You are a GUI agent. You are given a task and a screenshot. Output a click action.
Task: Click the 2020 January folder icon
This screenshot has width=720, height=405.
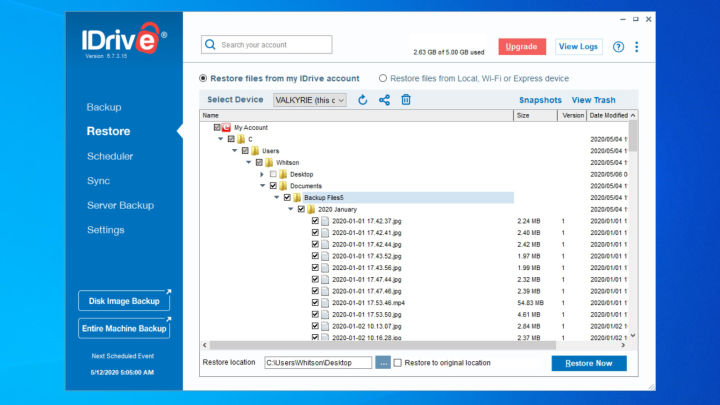click(311, 209)
